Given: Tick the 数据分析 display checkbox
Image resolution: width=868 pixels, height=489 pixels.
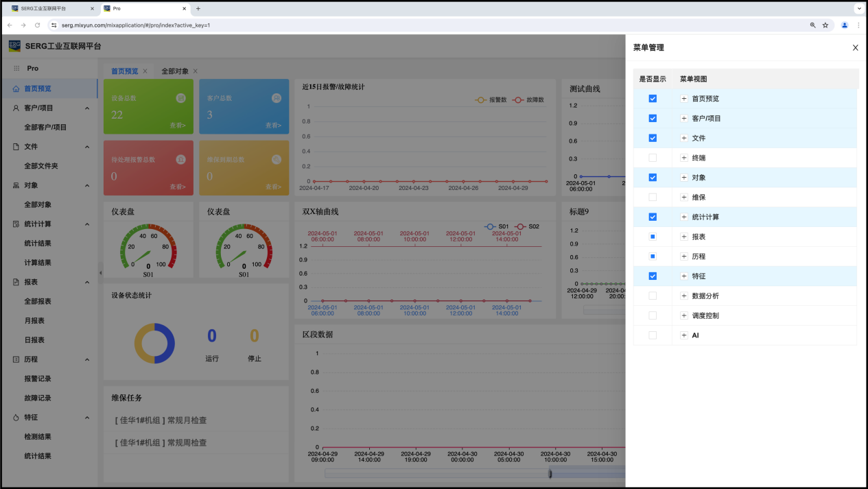Looking at the screenshot, I should coord(653,296).
